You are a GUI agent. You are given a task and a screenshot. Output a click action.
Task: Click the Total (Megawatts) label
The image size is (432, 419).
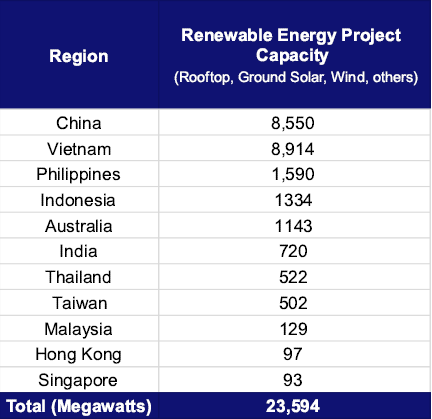tap(79, 406)
